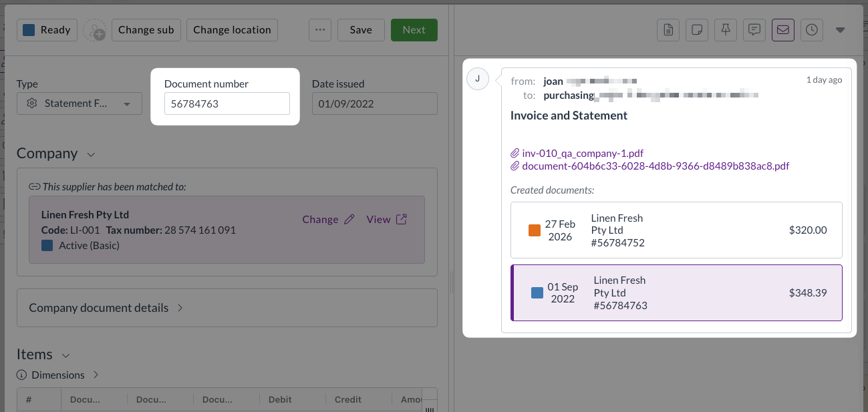The width and height of the screenshot is (868, 412).
Task: Collapse the Items section chevron
Action: coord(65,355)
